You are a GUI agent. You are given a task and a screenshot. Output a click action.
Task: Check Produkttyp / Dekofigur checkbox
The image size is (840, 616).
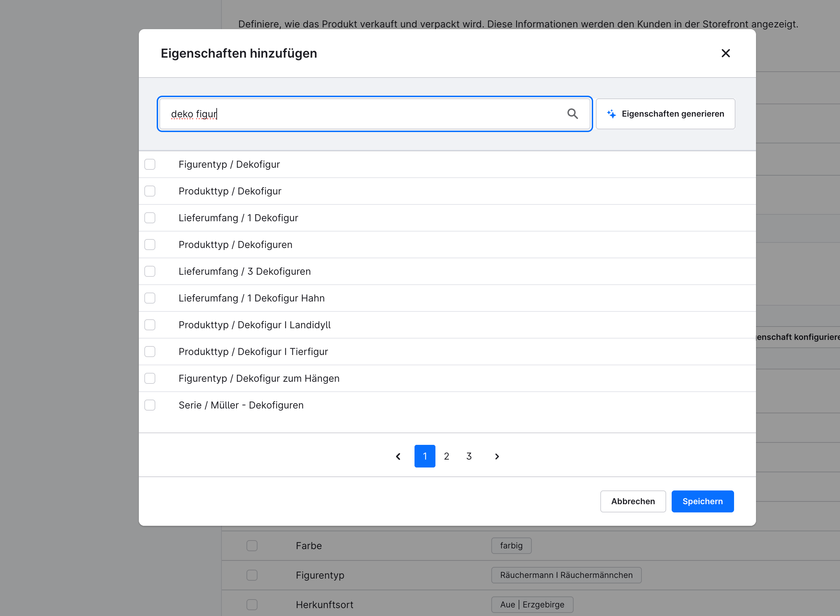[150, 191]
